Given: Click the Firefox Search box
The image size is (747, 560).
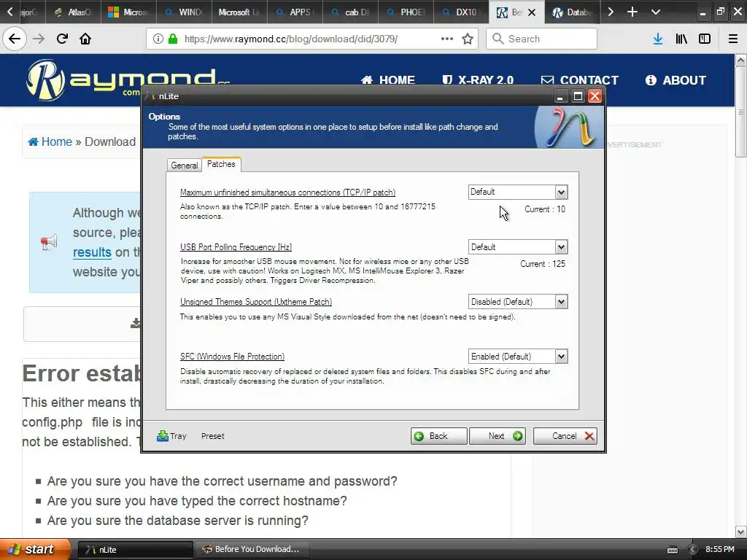Looking at the screenshot, I should 542,39.
